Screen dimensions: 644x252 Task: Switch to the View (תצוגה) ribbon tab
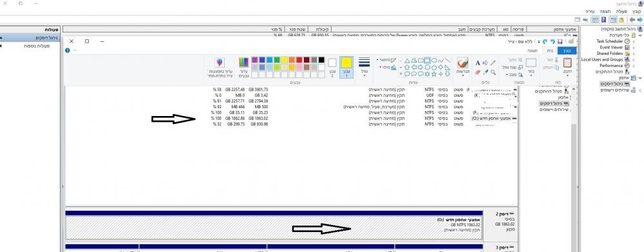coord(533,50)
